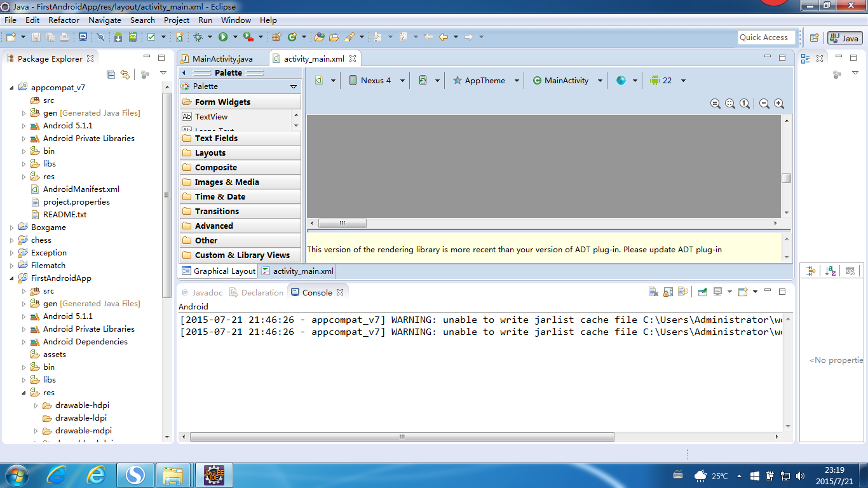Open the Project menu
The image size is (868, 488).
point(177,20)
